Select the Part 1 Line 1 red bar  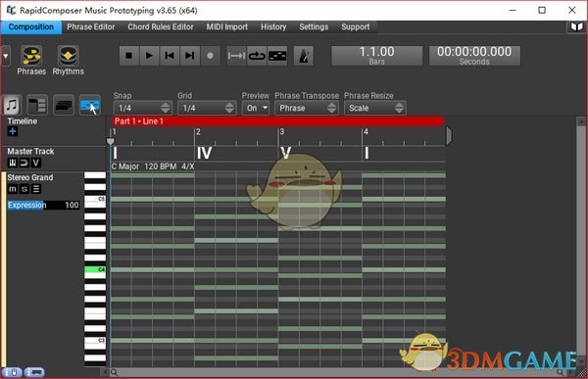pos(277,121)
